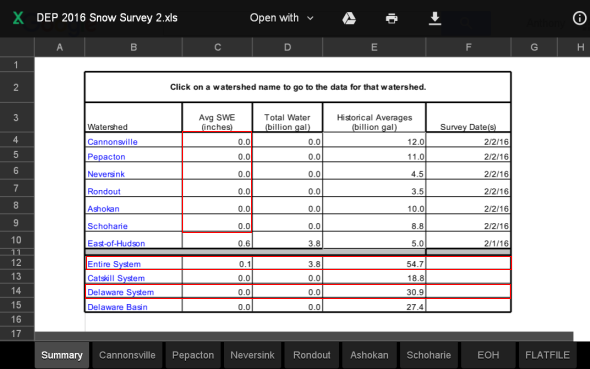
Task: Click the 'Click on a watershed name' instruction cell
Action: [x=298, y=87]
